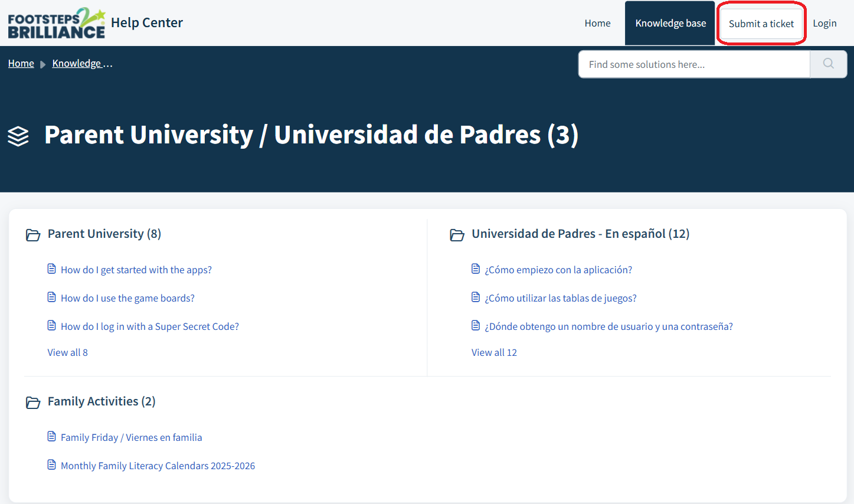Viewport: 854px width, 504px height.
Task: Click the search magnifier button
Action: pyautogui.click(x=829, y=64)
